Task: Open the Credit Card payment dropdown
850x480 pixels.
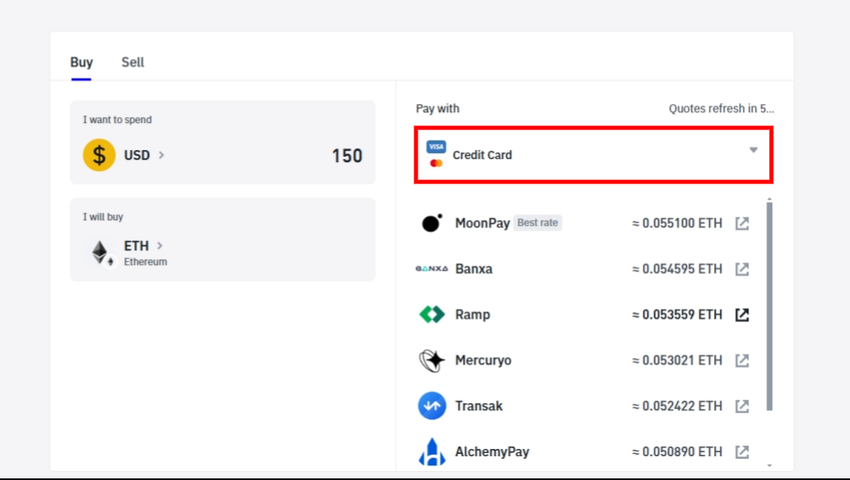Action: pyautogui.click(x=594, y=155)
